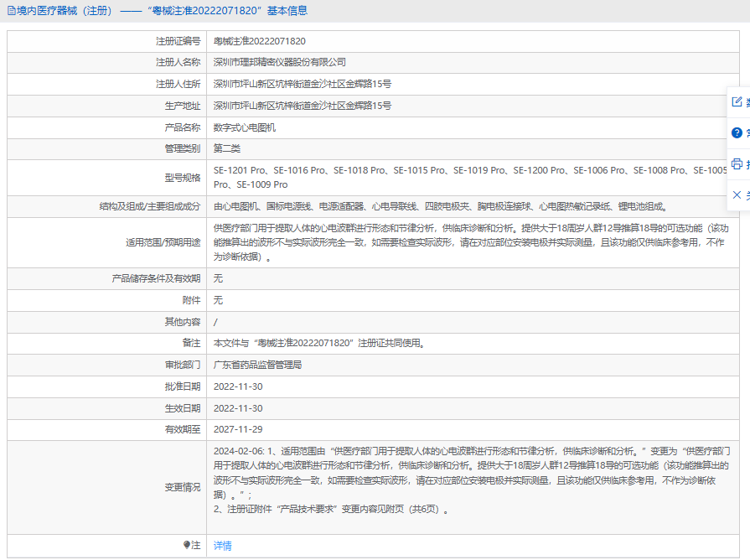
Task: Click the 管理类别 value 第二类
Action: pos(227,148)
